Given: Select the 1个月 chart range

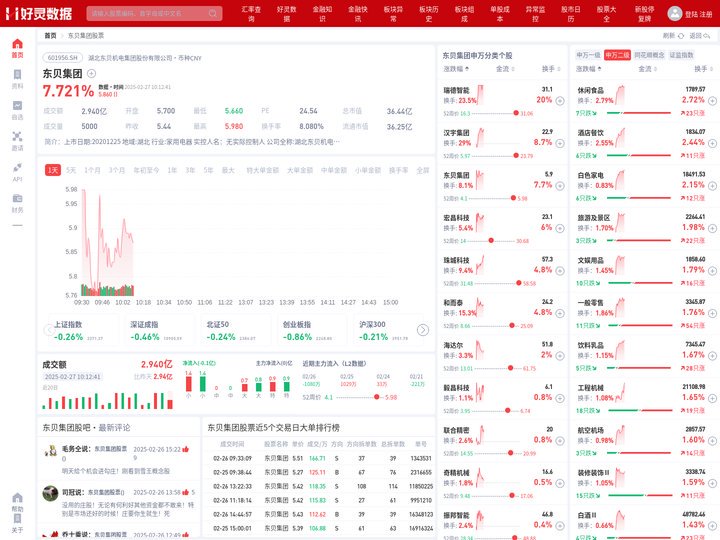Looking at the screenshot, I should tap(92, 170).
